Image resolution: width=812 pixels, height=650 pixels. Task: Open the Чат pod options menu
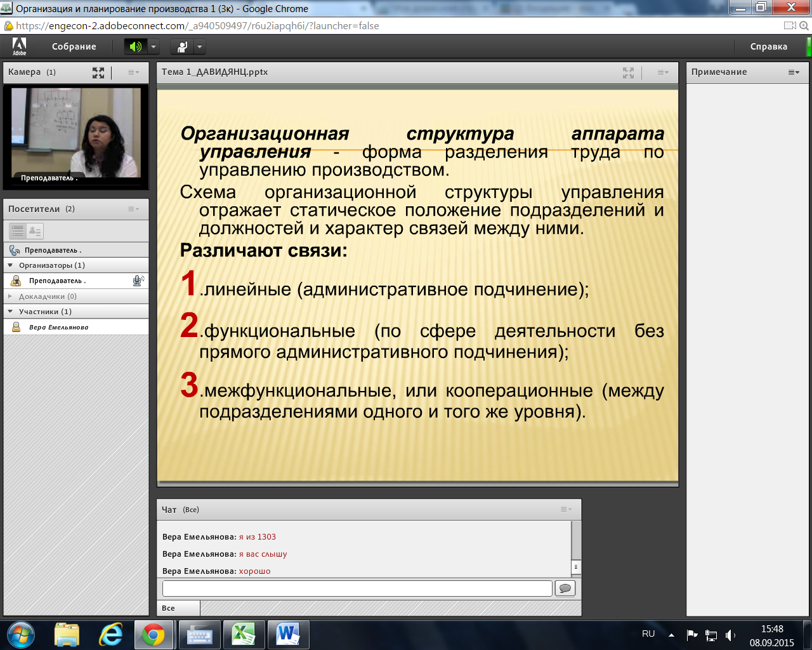pos(566,509)
